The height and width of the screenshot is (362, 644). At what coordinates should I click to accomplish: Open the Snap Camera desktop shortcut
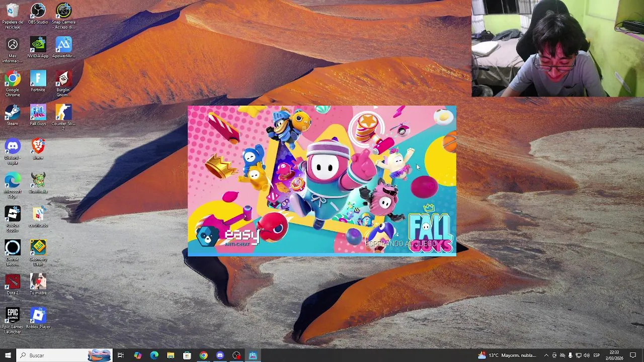(x=63, y=16)
